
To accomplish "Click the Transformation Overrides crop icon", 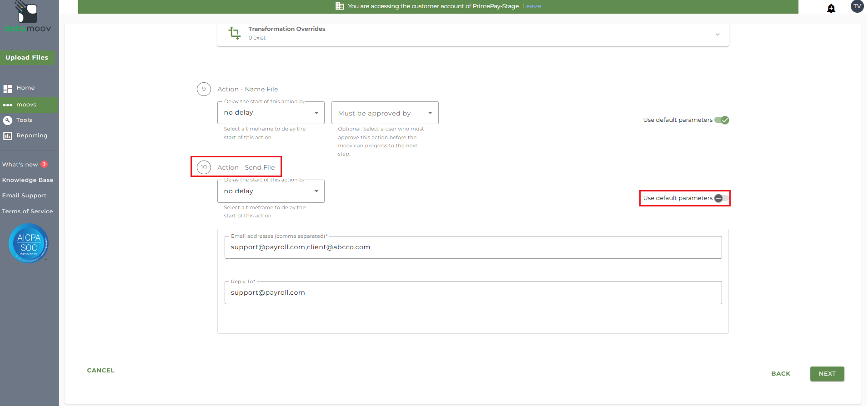I will (235, 33).
